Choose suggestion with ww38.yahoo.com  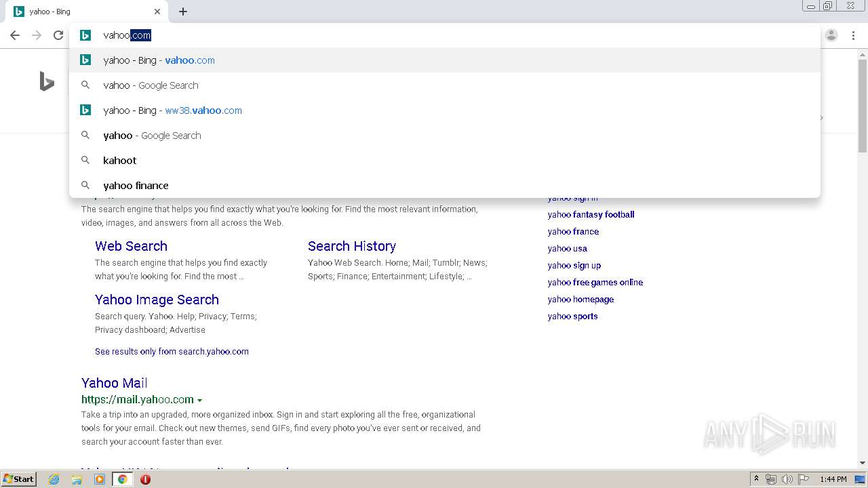click(444, 110)
